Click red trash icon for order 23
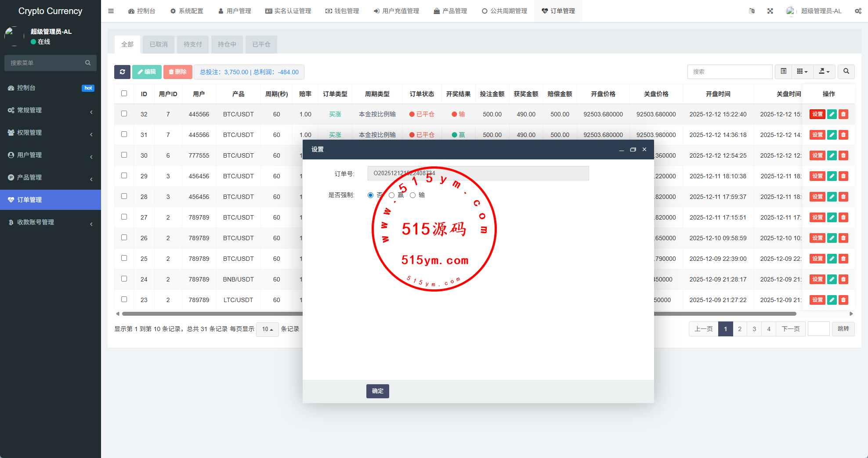The height and width of the screenshot is (458, 868). [843, 300]
